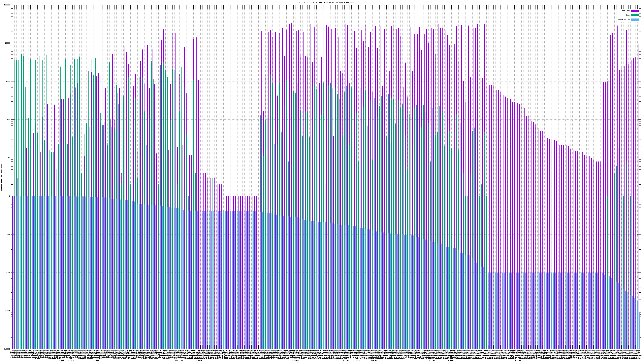Click the 'Spam' legend label text
Viewport: 644px width, 362px height.
(628, 15)
